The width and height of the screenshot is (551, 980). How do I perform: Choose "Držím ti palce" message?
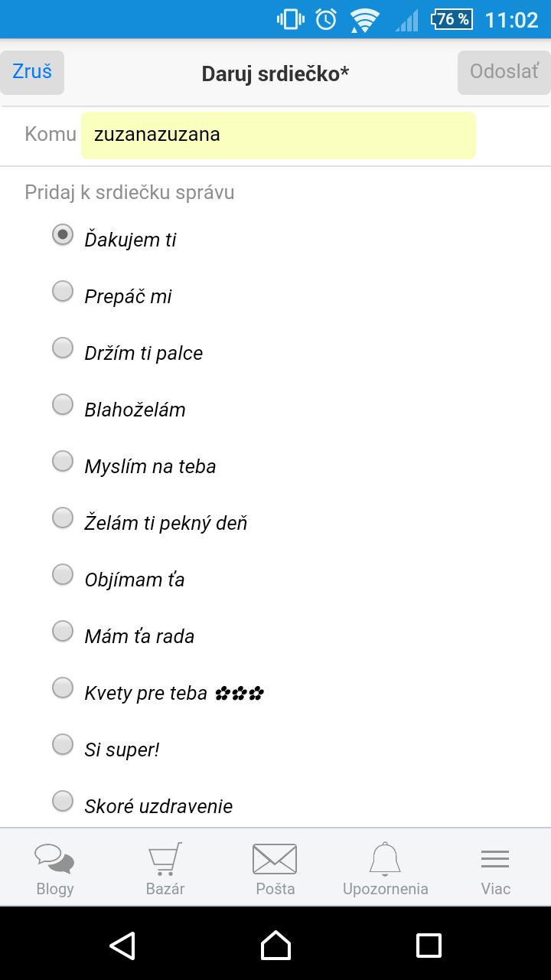[x=63, y=348]
